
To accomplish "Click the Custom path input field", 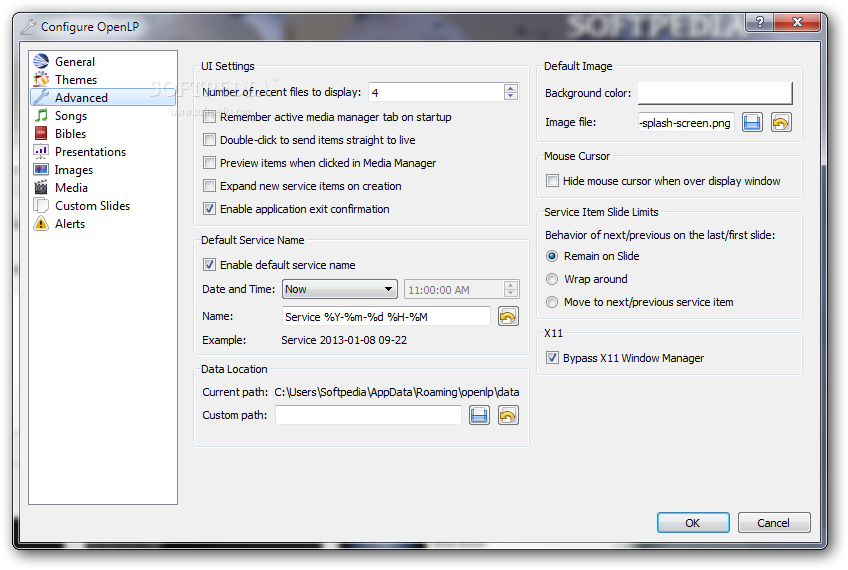I will coord(368,415).
